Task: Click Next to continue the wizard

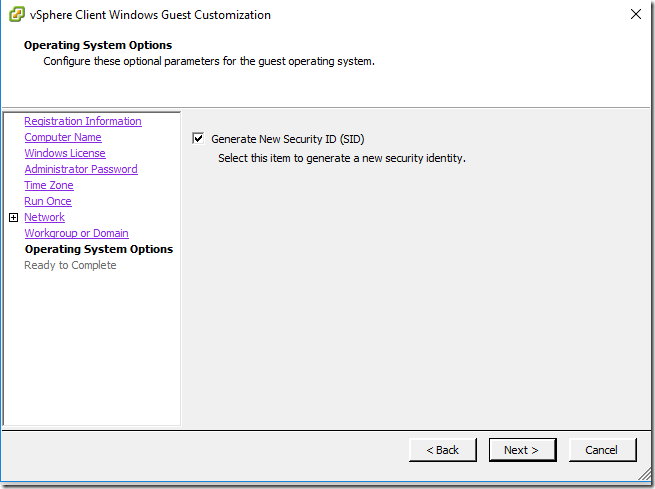Action: point(523,450)
